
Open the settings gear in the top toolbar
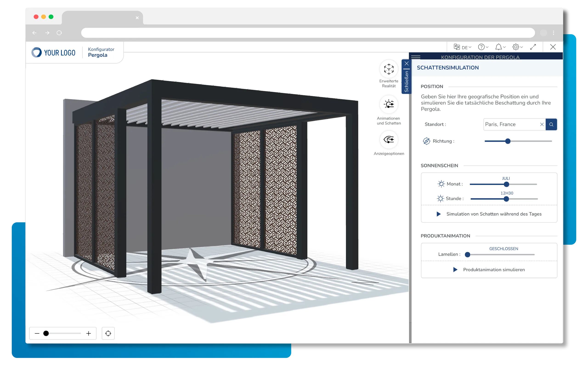tap(516, 47)
